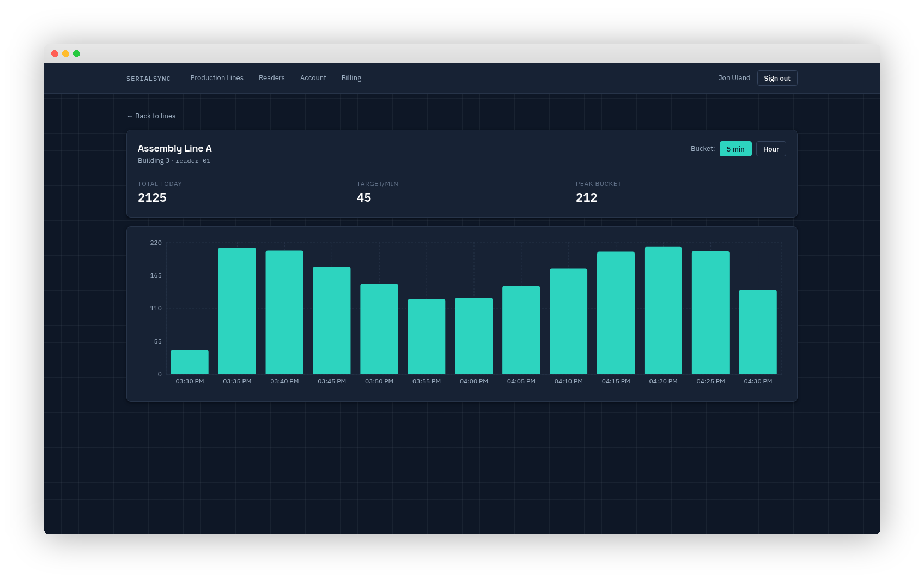Screen dimensions: 924x578
Task: Click the PEAK BUCKET label
Action: pyautogui.click(x=598, y=184)
